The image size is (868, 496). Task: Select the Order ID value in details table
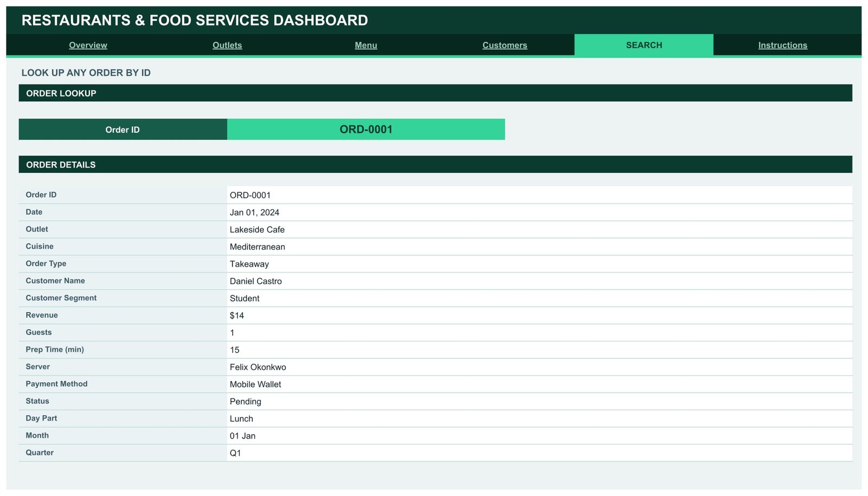250,195
